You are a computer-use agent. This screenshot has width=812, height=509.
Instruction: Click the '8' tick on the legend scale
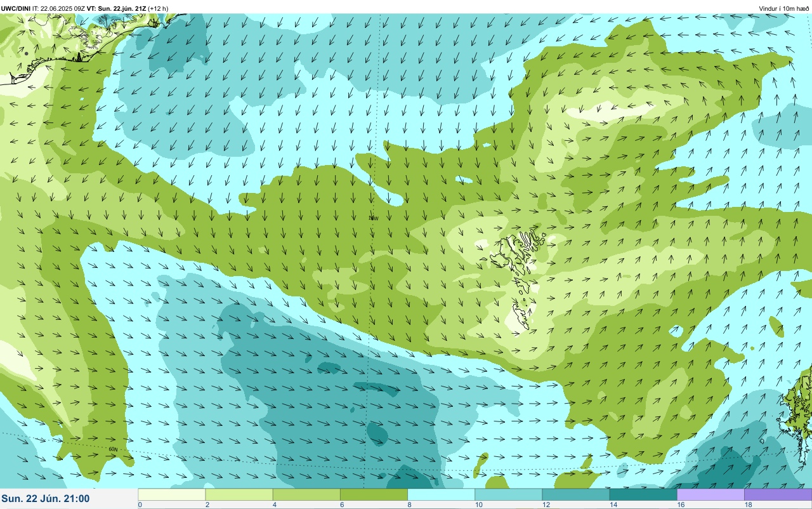[x=409, y=505]
